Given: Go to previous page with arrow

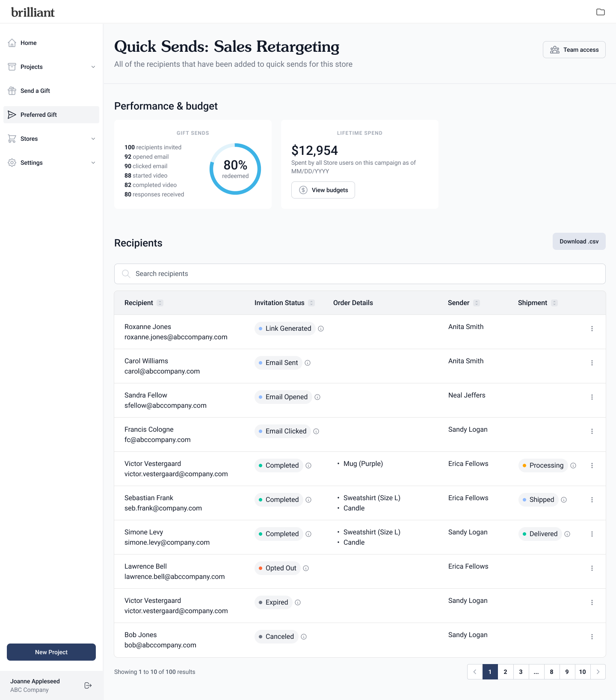Looking at the screenshot, I should pos(475,672).
